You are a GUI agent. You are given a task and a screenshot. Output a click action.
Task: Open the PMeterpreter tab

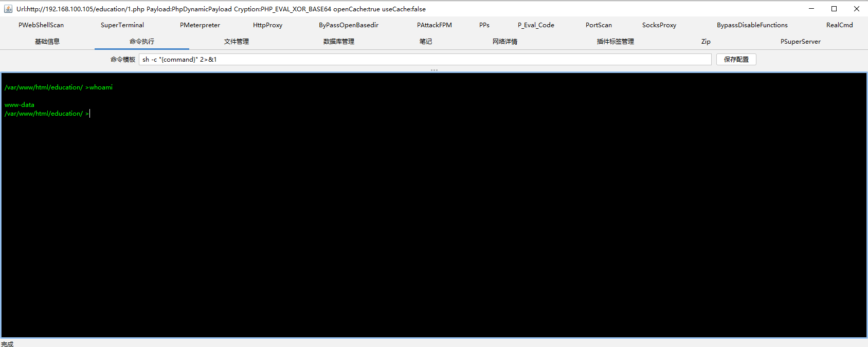[x=200, y=25]
